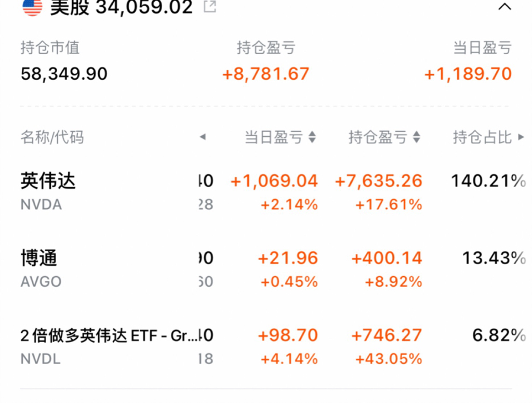Screen dimensions: 532x403
Task: Sort by 持仓盈亏 column arrows
Action: pyautogui.click(x=417, y=137)
